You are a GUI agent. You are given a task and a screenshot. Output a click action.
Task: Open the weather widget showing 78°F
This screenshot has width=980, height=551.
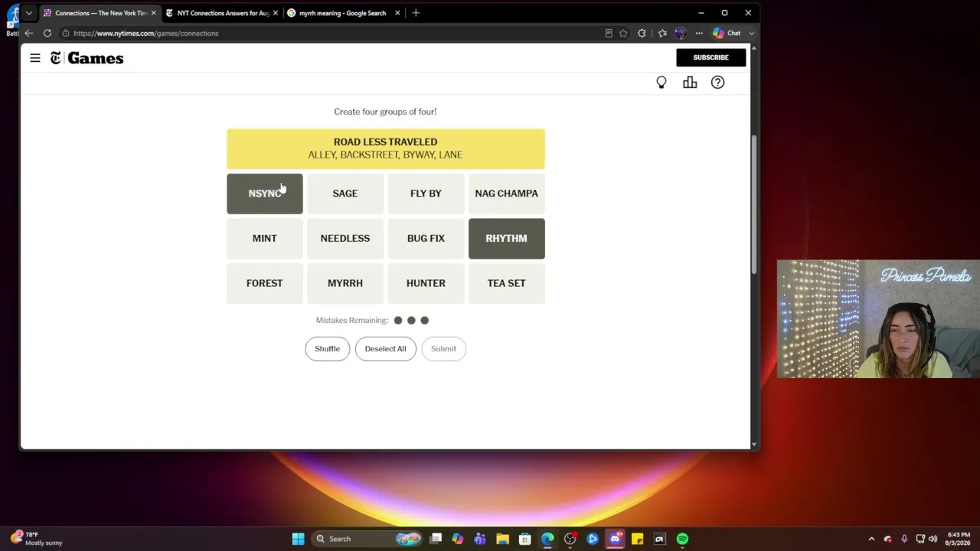36,539
